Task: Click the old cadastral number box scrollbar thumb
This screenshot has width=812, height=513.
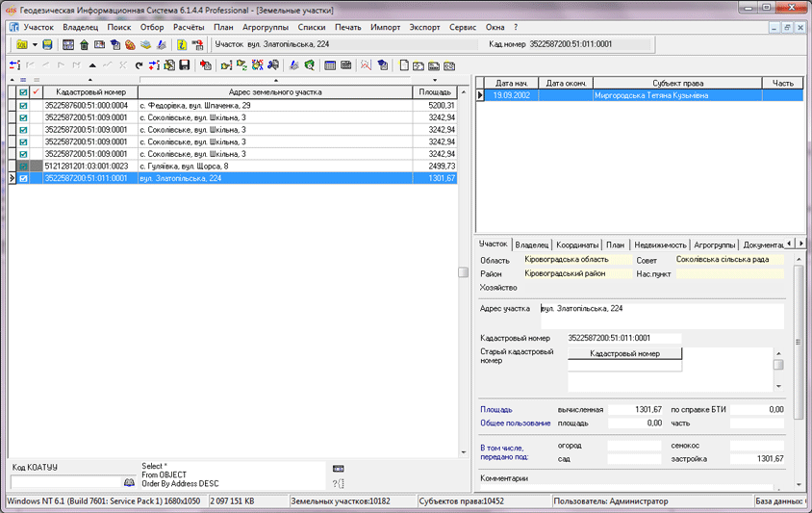Action: click(778, 365)
